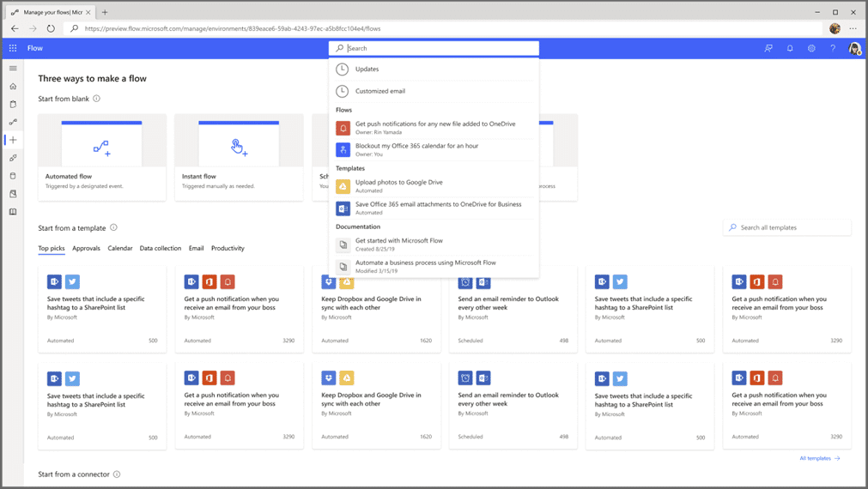Open the Productivity templates tab

click(x=228, y=248)
